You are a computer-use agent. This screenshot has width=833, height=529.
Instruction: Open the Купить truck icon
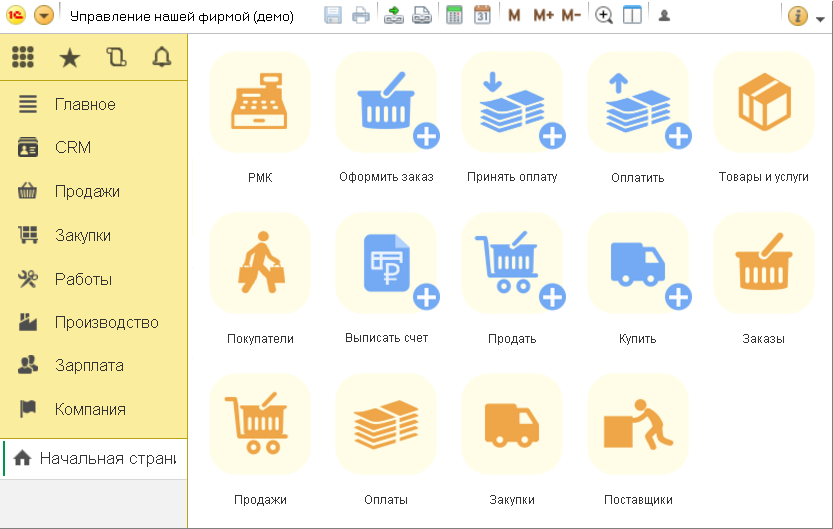pos(637,264)
